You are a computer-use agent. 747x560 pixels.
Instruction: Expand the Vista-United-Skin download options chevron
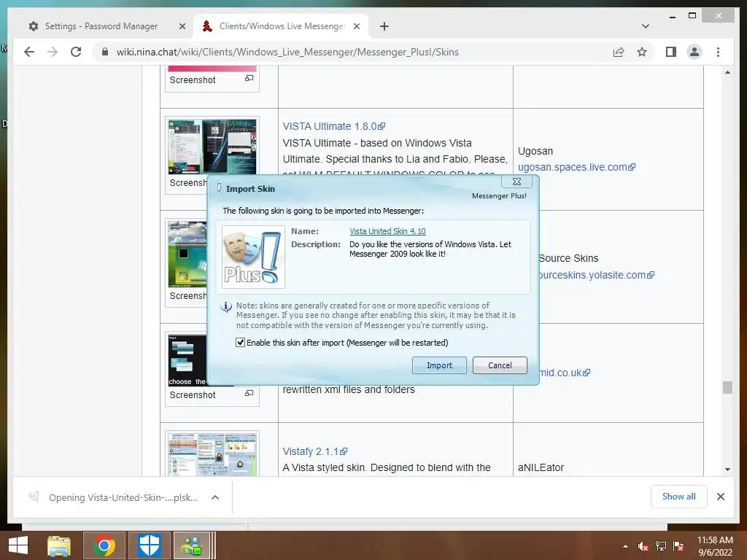tap(215, 497)
